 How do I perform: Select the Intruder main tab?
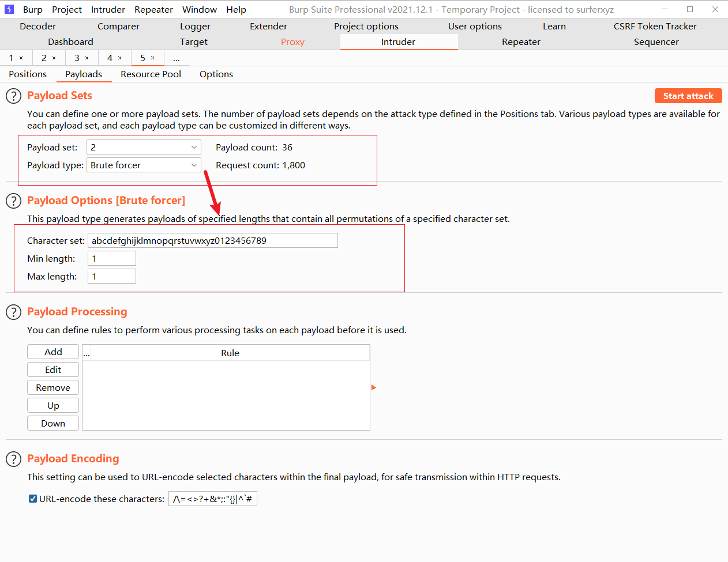tap(398, 42)
